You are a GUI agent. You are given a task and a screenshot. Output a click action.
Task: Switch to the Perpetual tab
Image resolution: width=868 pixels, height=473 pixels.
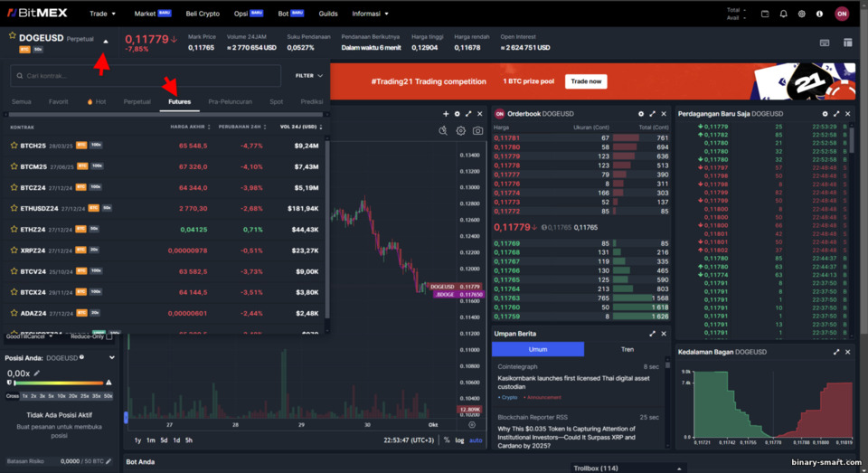pyautogui.click(x=137, y=102)
